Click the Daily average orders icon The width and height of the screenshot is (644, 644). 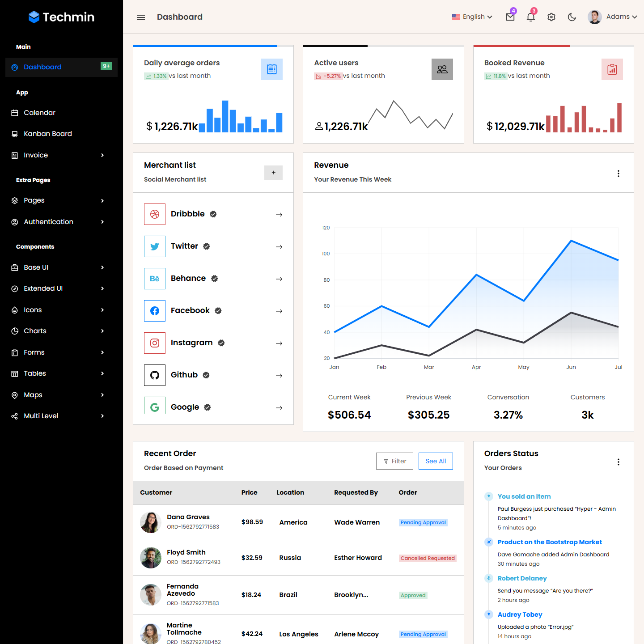(x=271, y=69)
